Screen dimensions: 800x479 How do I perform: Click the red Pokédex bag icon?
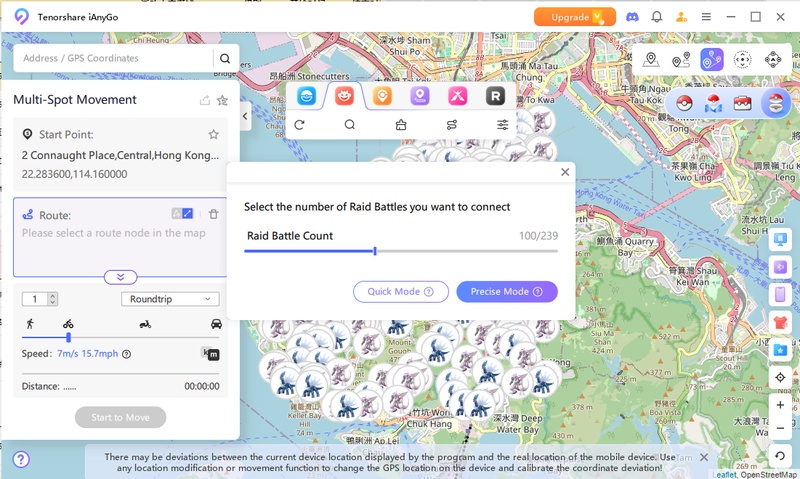742,104
